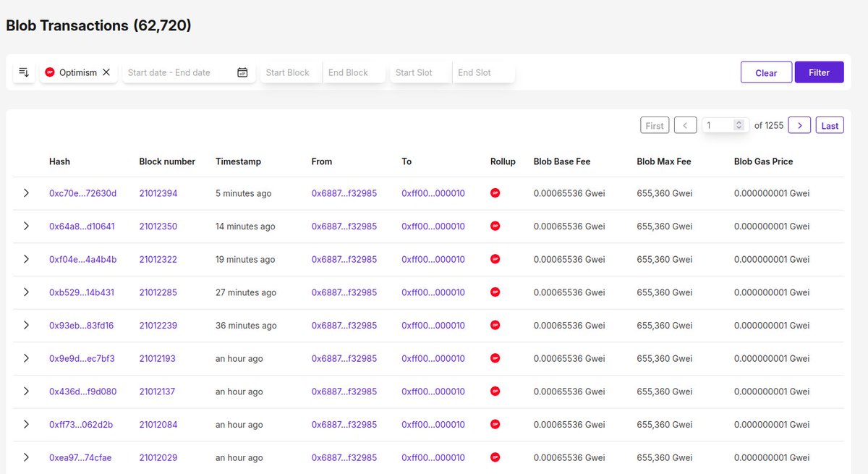Focus the Start Block input field
Viewport: 868px width, 474px height.
(291, 72)
